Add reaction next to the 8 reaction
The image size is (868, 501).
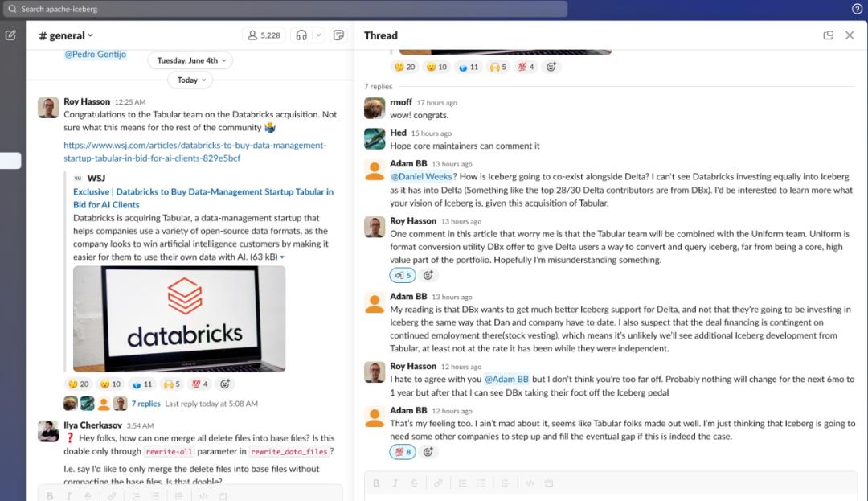pyautogui.click(x=428, y=452)
